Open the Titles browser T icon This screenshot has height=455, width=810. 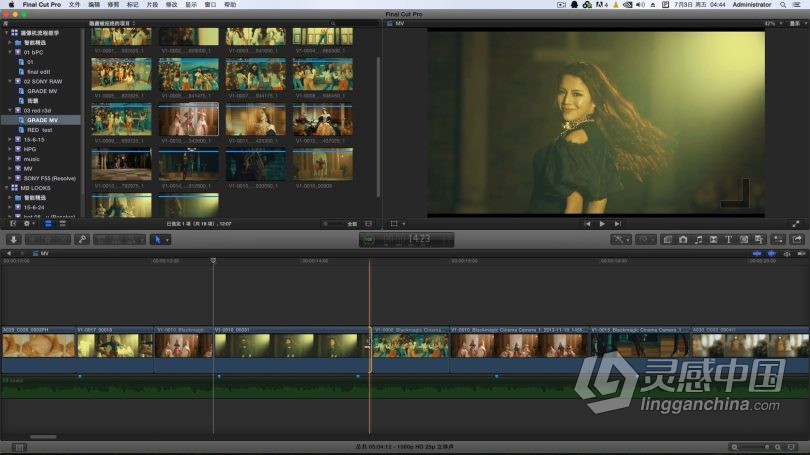click(728, 240)
